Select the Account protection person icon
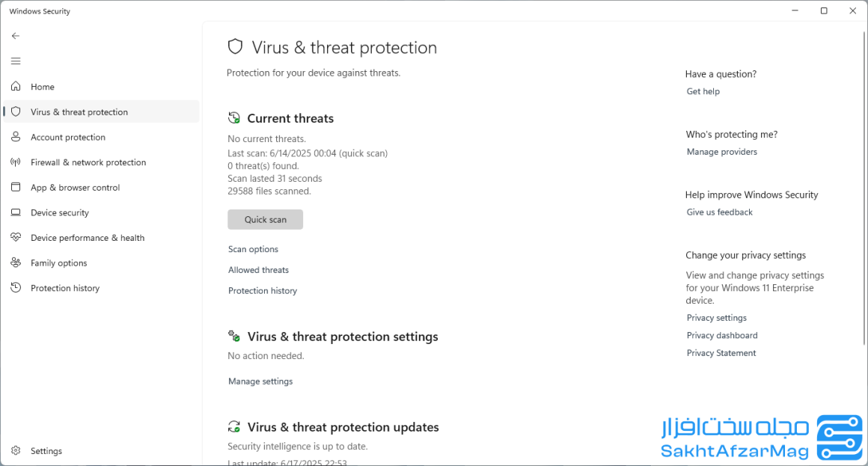 coord(16,137)
